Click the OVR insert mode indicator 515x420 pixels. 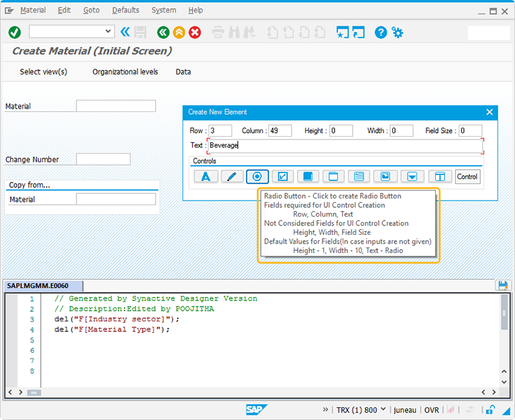point(431,410)
